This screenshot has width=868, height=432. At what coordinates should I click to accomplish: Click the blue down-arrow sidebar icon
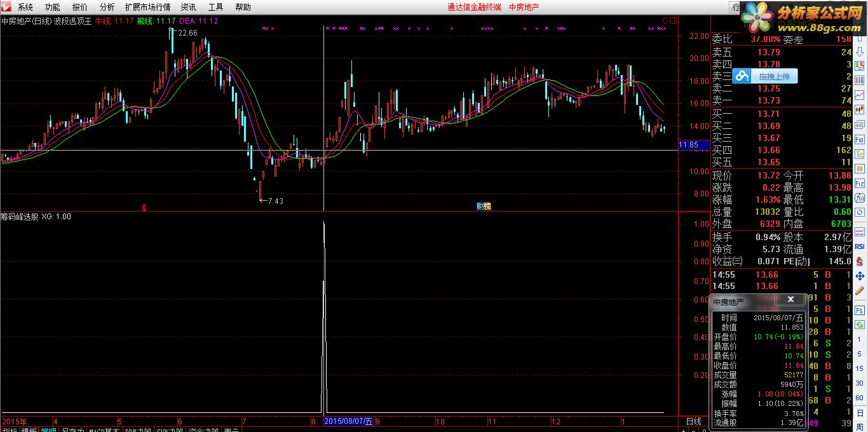coord(859,51)
